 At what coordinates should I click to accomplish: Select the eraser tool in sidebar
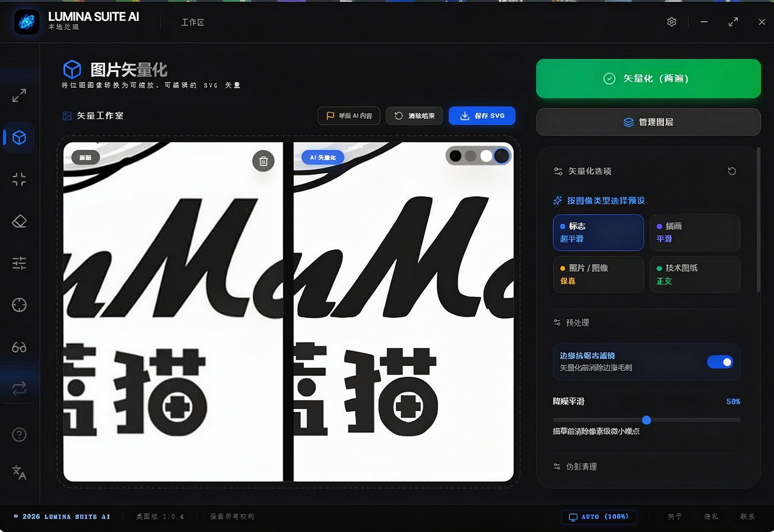pyautogui.click(x=19, y=221)
